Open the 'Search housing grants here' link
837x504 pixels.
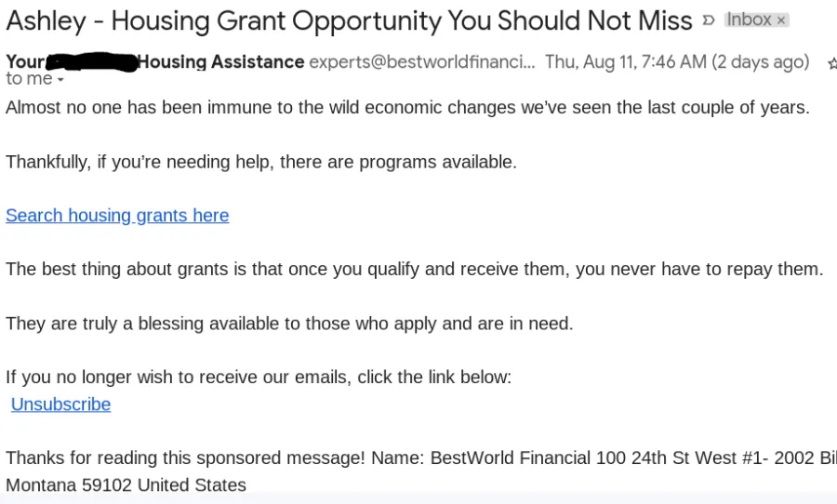click(x=117, y=215)
